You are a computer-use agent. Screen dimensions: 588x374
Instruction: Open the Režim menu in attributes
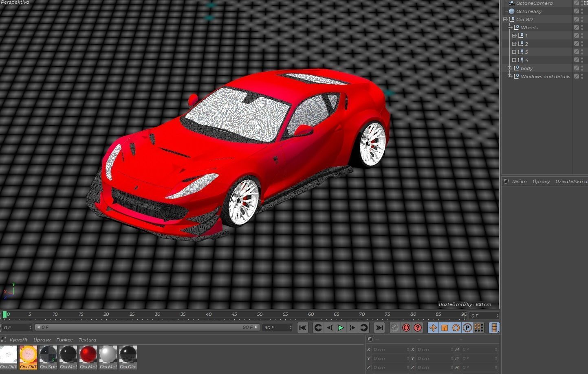click(519, 182)
